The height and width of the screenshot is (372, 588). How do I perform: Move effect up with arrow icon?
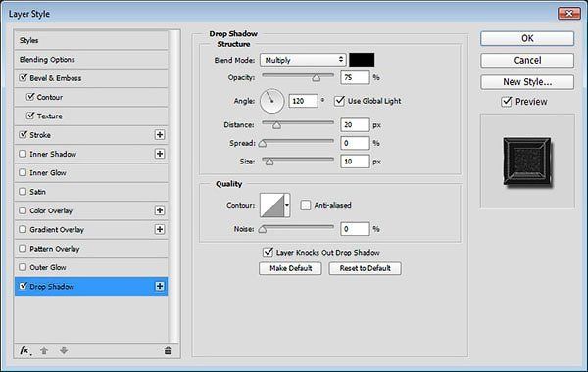(x=44, y=350)
